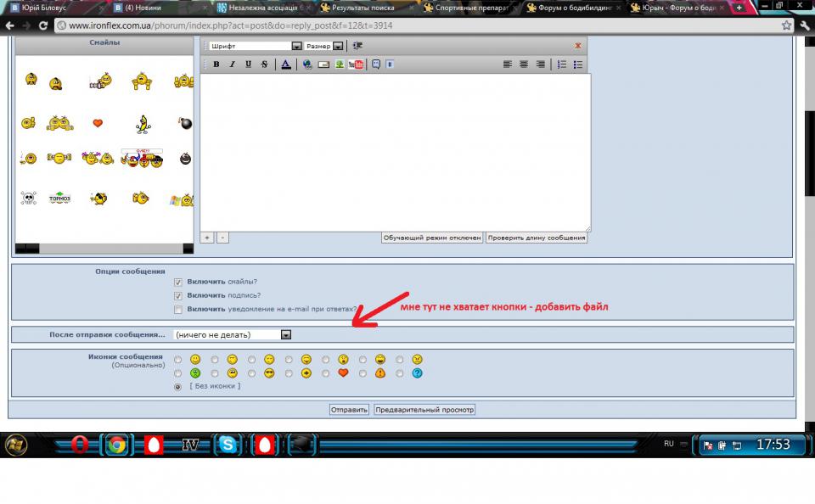Click 'Предварительный просмотр' preview button

424,410
